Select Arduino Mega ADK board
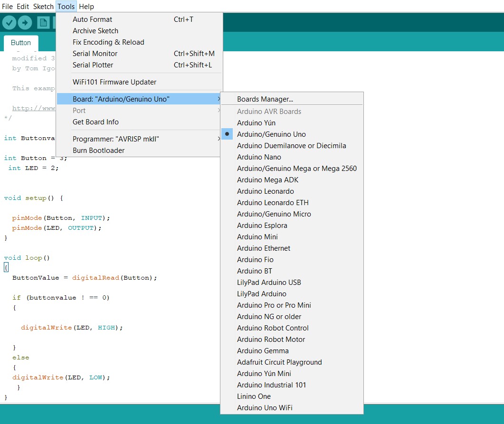The width and height of the screenshot is (504, 424). click(292, 180)
